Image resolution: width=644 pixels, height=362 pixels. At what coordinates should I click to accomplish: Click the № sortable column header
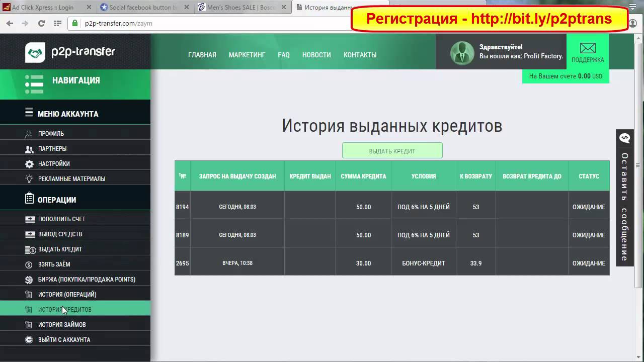pos(183,176)
